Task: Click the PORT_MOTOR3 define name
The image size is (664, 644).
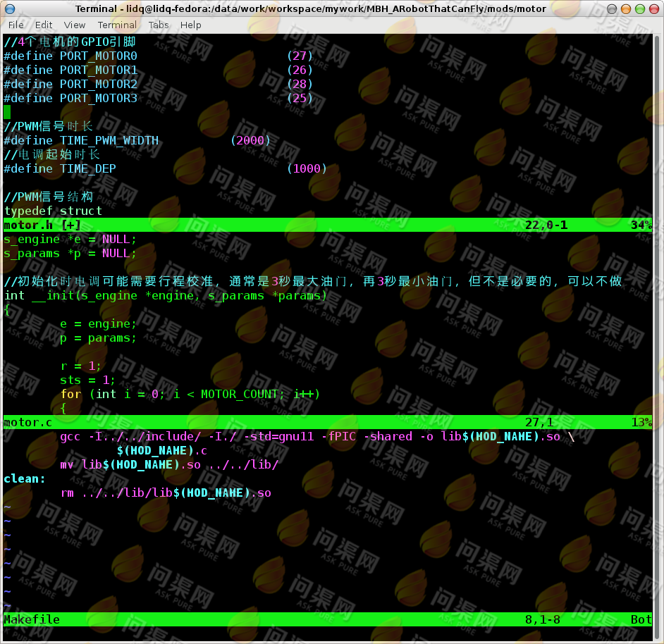Action: (x=99, y=98)
